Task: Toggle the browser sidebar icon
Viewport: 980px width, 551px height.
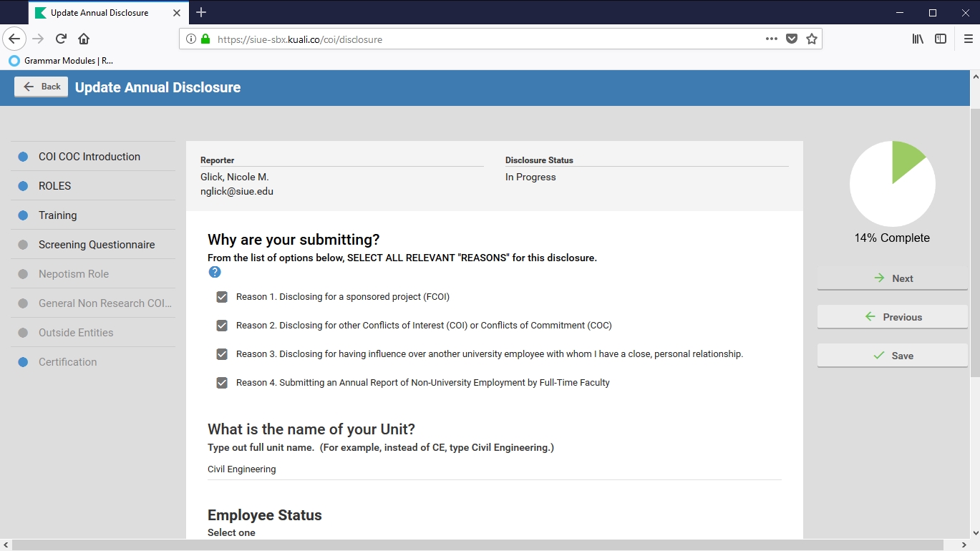Action: [x=941, y=39]
